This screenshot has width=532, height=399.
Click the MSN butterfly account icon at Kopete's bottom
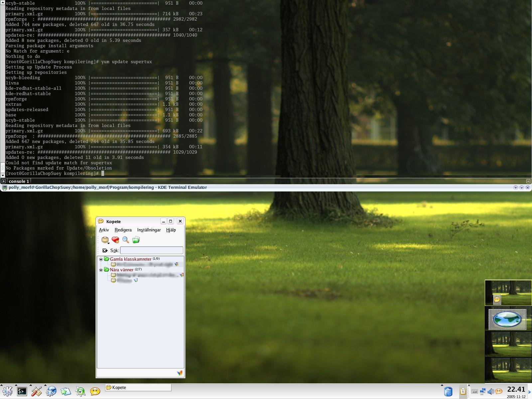(x=180, y=373)
